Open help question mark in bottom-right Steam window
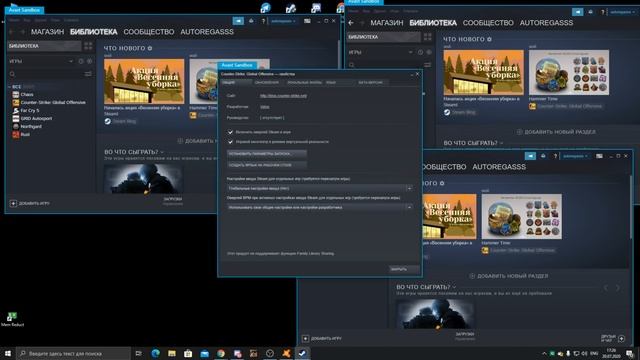This screenshot has height=360, width=640. pyautogui.click(x=555, y=156)
